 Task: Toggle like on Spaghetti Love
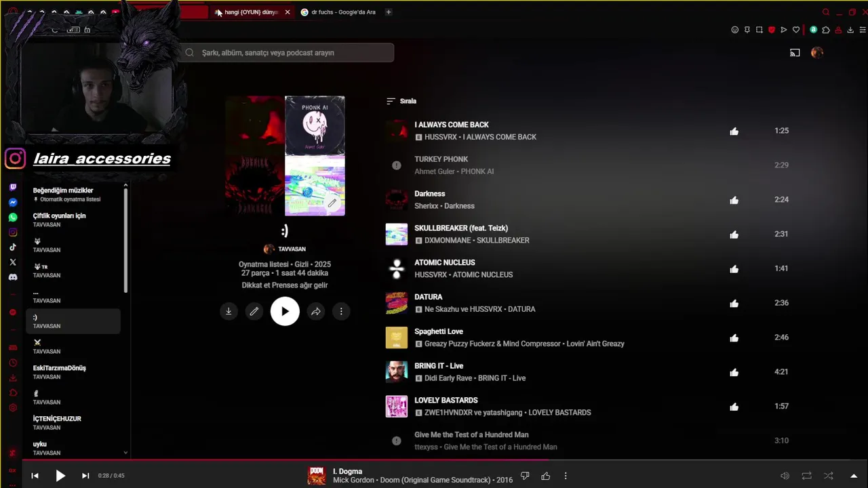734,338
